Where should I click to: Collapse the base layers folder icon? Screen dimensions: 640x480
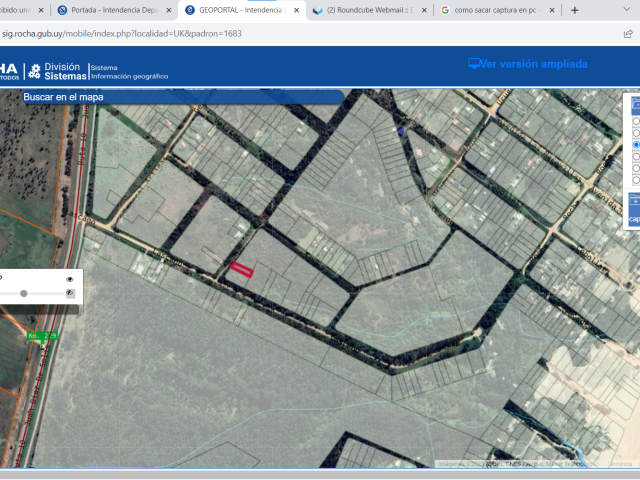click(x=635, y=105)
